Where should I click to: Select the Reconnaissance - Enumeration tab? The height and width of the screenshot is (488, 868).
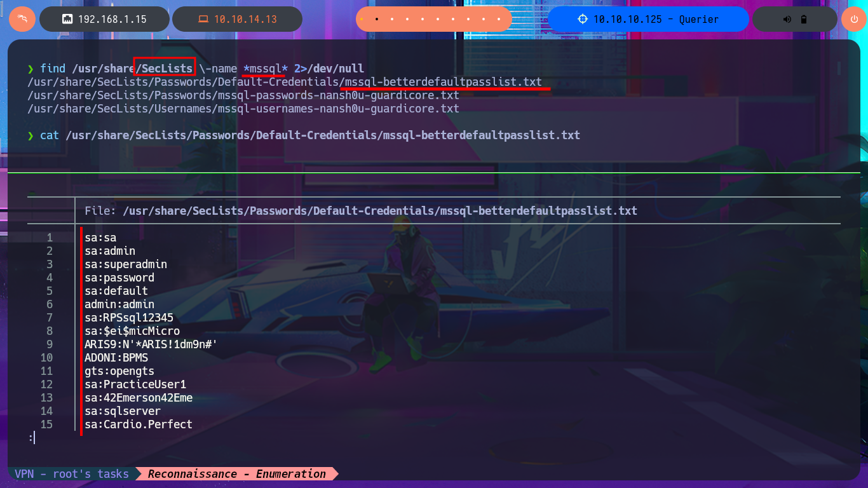click(x=236, y=474)
